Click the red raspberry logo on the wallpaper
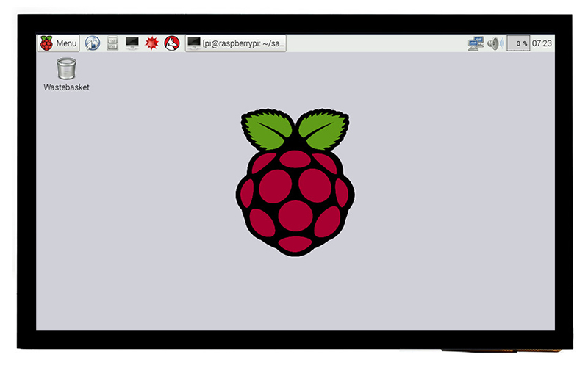This screenshot has width=588, height=365. coord(295,198)
